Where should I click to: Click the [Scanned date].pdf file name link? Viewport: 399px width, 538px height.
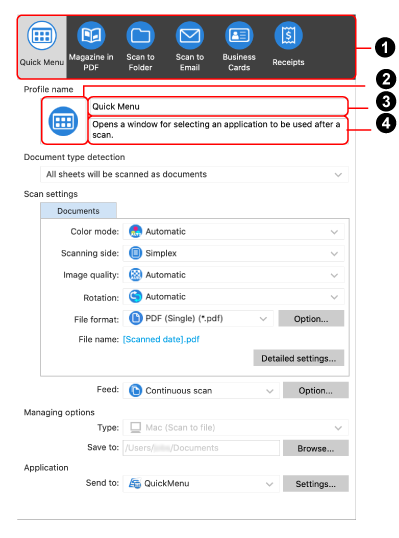point(161,339)
